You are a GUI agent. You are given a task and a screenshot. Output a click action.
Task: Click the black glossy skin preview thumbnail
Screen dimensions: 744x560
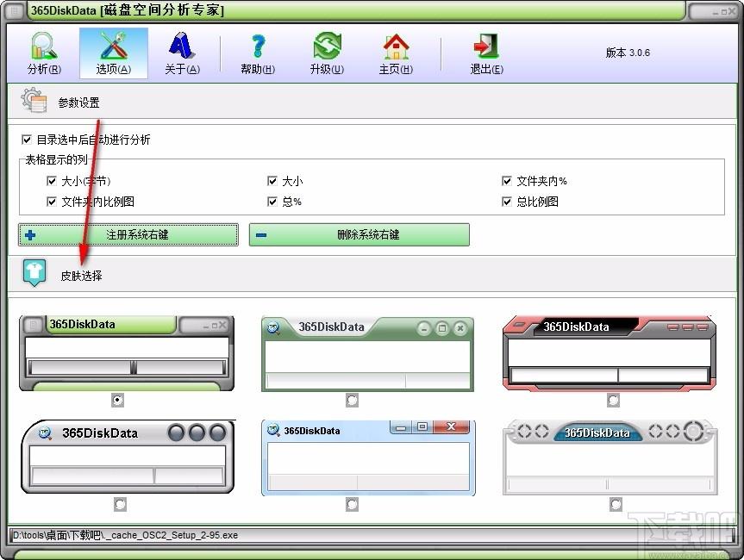[x=128, y=457]
